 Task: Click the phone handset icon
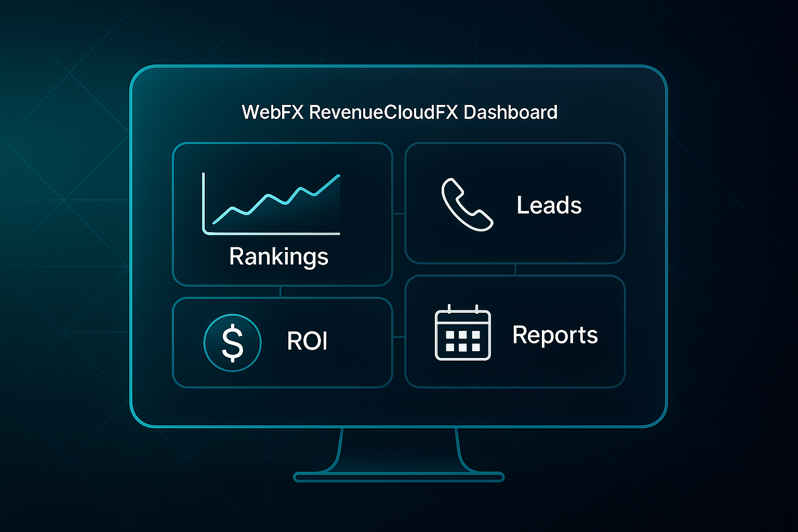point(467,205)
